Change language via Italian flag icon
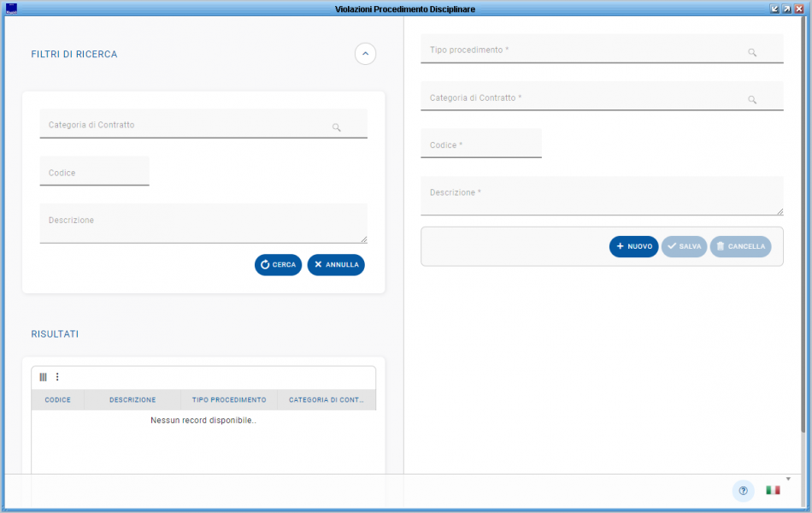 point(774,490)
